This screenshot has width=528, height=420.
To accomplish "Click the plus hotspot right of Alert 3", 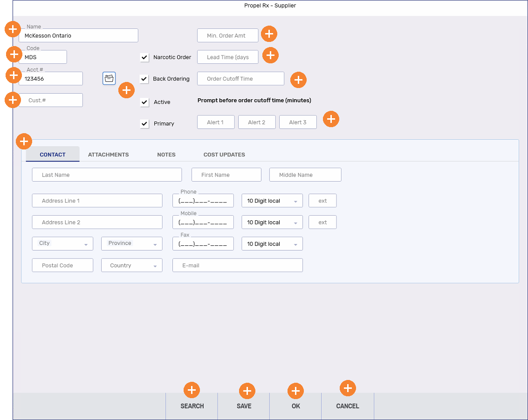I will [x=331, y=119].
